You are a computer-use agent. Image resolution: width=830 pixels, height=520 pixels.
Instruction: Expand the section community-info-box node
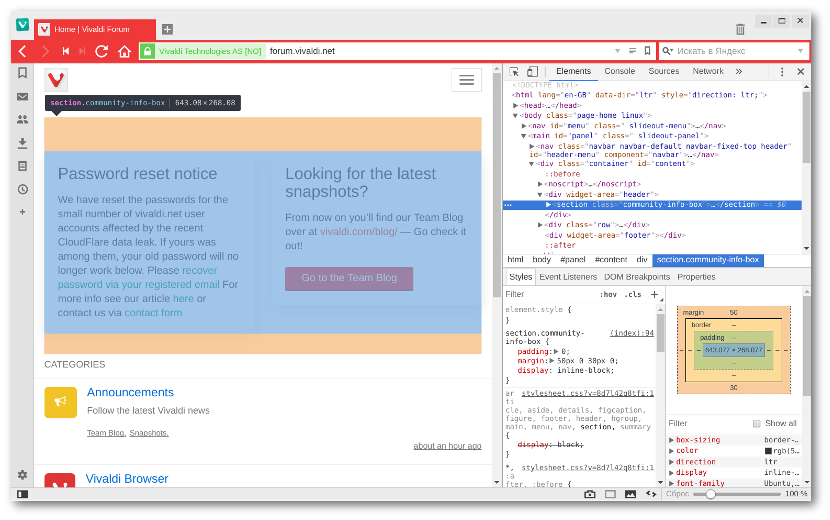548,204
